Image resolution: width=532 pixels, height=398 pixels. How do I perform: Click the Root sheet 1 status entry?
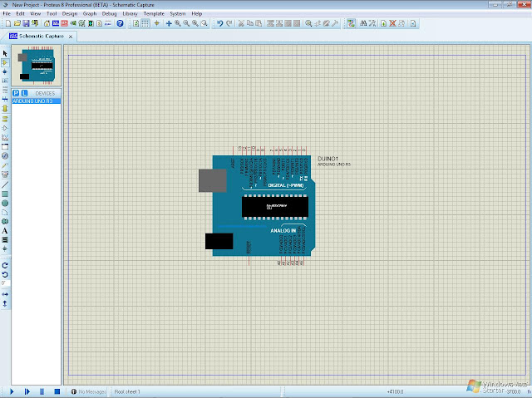127,391
